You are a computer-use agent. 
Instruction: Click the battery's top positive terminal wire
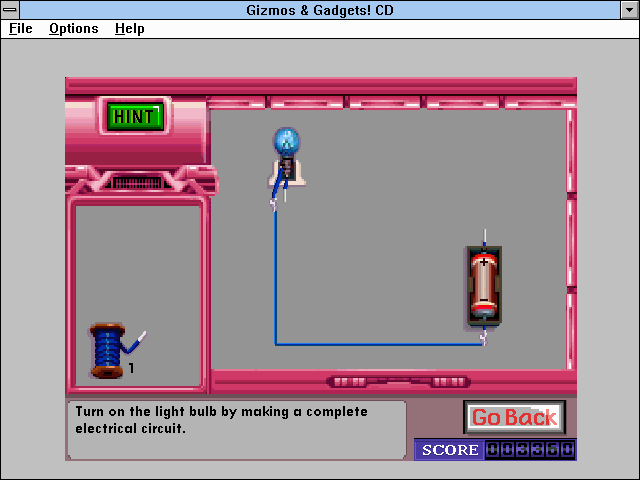[484, 238]
